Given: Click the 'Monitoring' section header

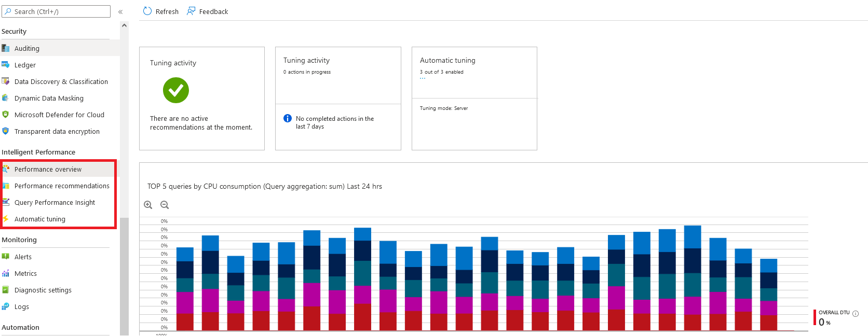Looking at the screenshot, I should tap(19, 240).
